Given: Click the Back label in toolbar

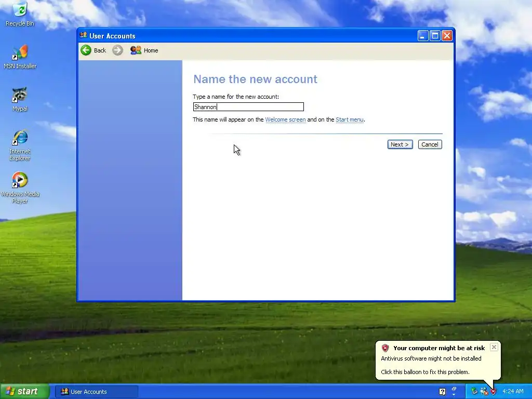Looking at the screenshot, I should (x=100, y=50).
